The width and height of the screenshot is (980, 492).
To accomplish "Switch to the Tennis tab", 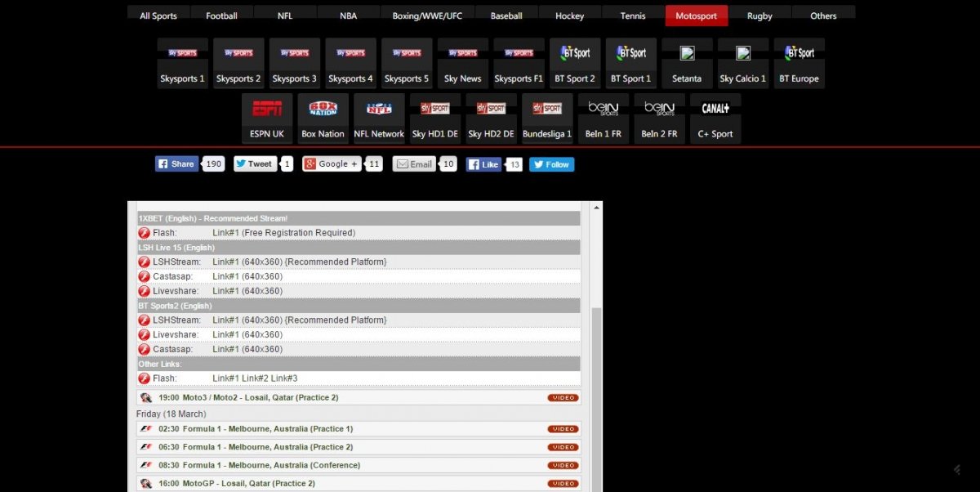I will point(633,16).
